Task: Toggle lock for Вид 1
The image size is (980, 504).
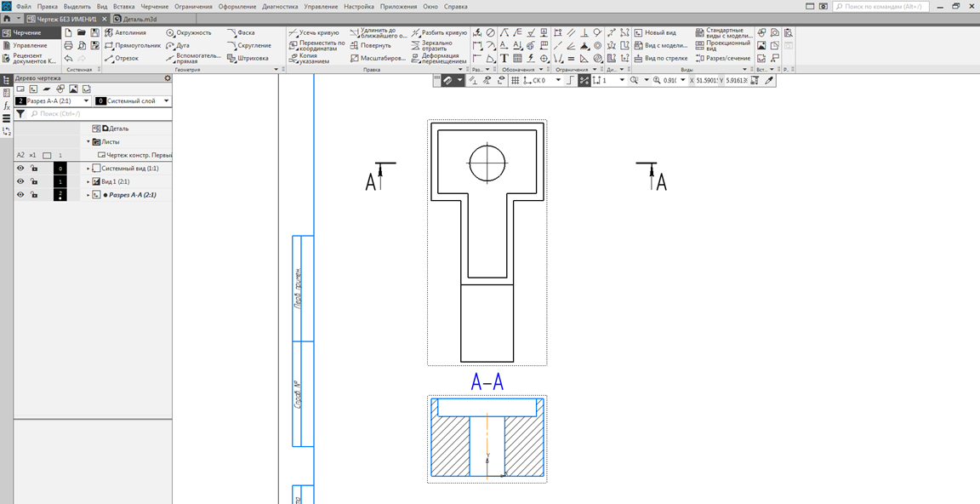Action: 34,181
